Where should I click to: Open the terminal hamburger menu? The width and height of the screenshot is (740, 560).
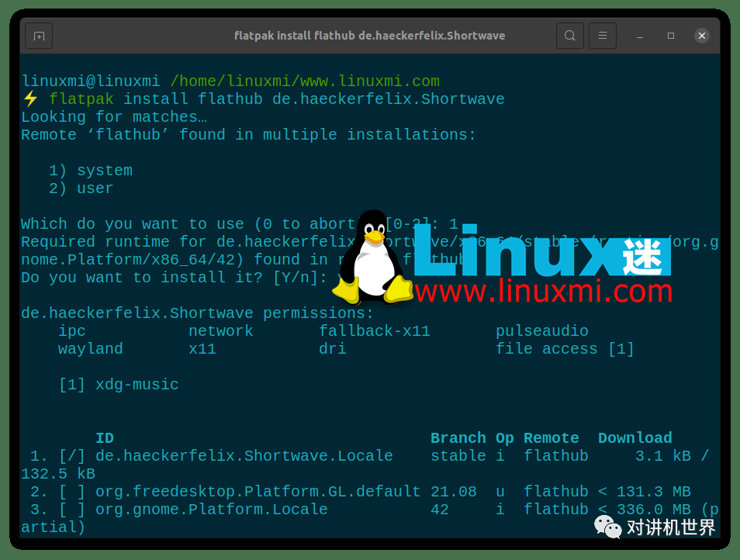(x=603, y=36)
